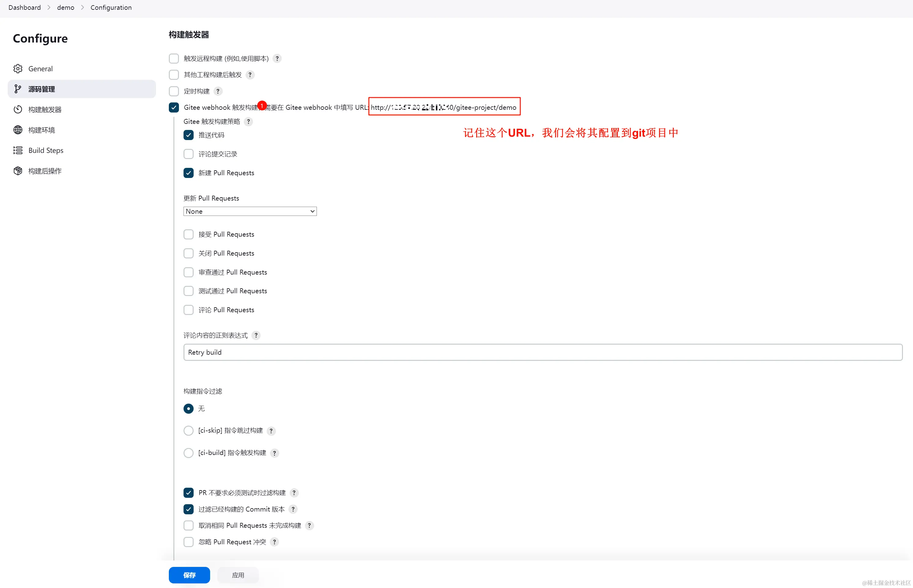Enable 评论提交记录 checkbox
Screen dimensions: 913x588
[189, 154]
